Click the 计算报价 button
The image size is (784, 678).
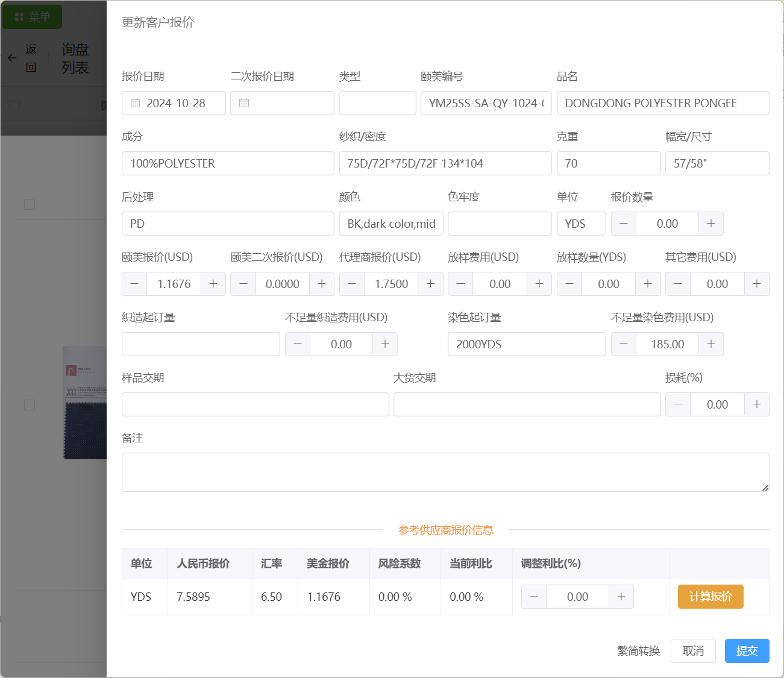tap(710, 597)
